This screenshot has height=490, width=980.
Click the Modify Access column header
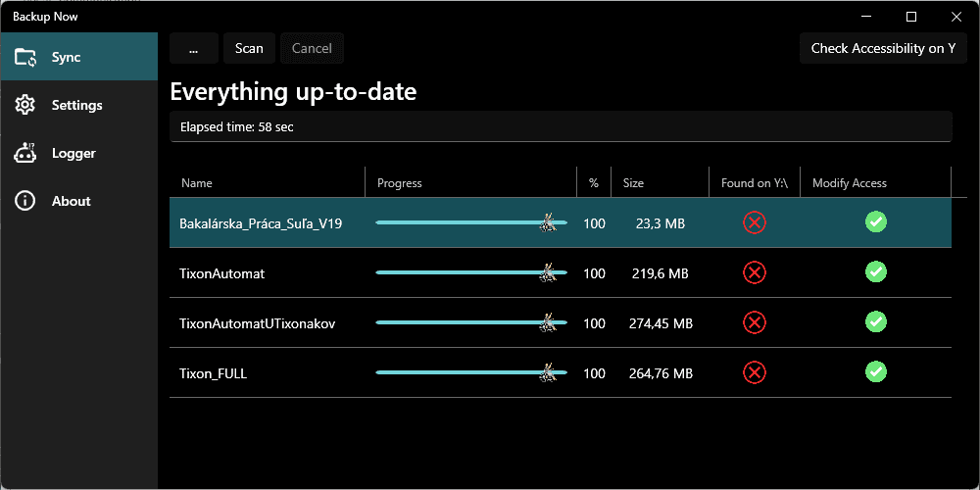click(x=850, y=183)
